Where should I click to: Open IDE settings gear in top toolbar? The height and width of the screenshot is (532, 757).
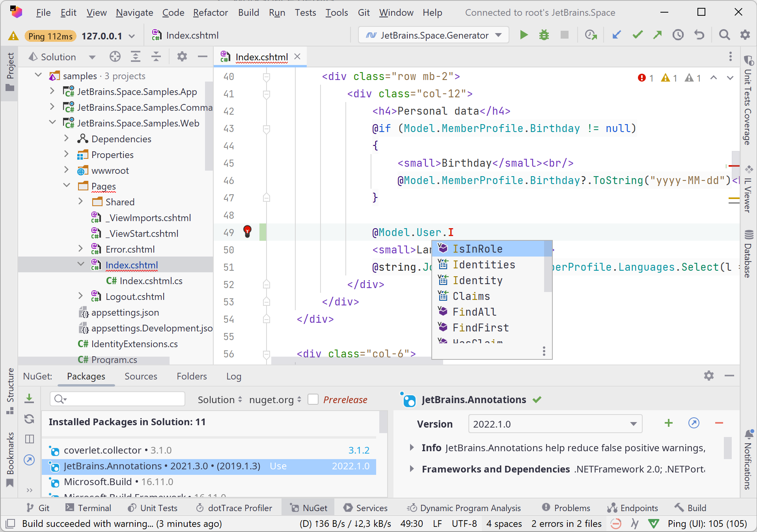[x=745, y=35]
